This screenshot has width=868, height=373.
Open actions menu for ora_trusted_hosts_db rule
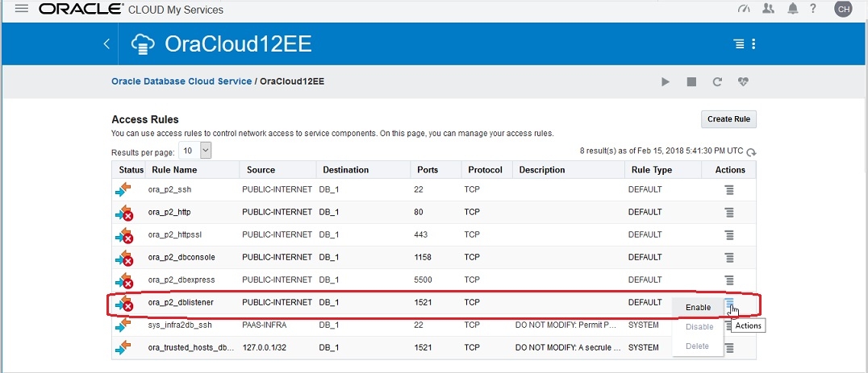(729, 347)
